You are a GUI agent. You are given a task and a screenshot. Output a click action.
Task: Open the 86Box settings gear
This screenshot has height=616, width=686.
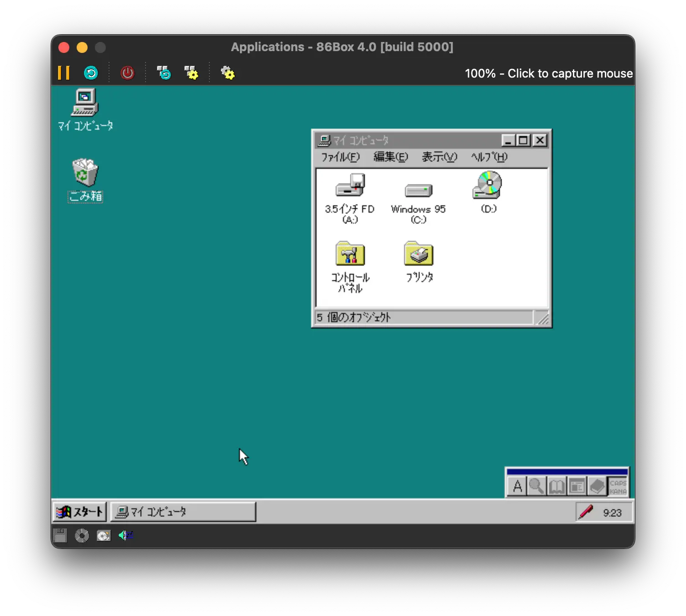tap(228, 73)
